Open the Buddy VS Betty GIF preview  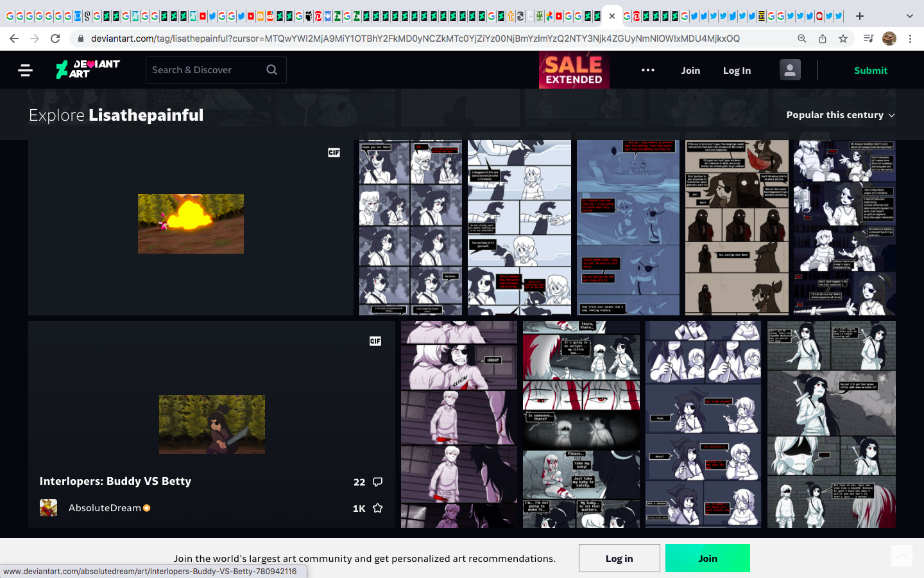tap(212, 425)
